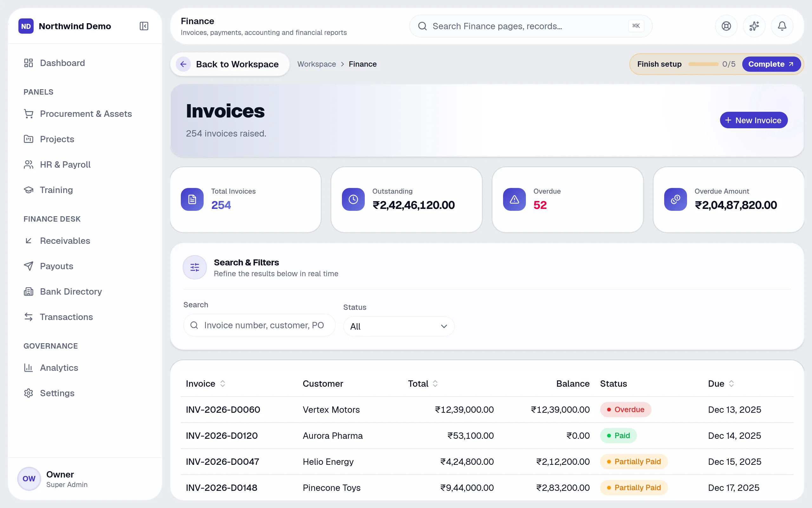Click the magnifier icon in top search
Viewport: 812px width, 508px height.
[422, 26]
